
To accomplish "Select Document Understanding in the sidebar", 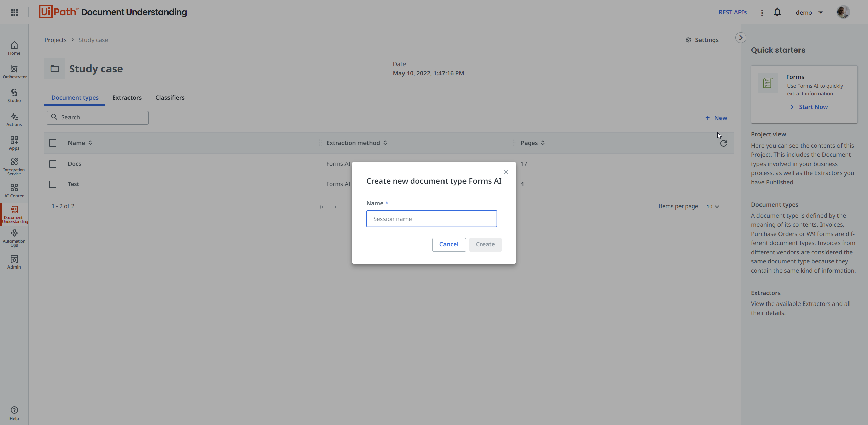I will point(15,215).
